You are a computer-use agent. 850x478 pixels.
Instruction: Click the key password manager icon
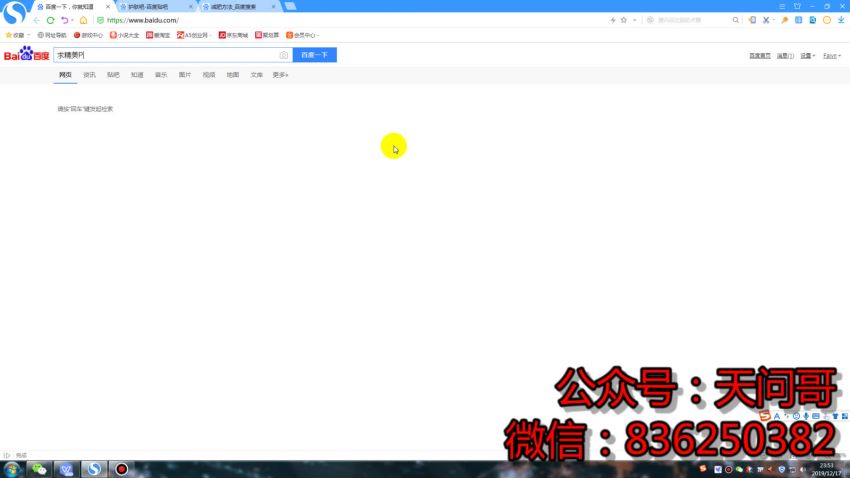pyautogui.click(x=784, y=21)
